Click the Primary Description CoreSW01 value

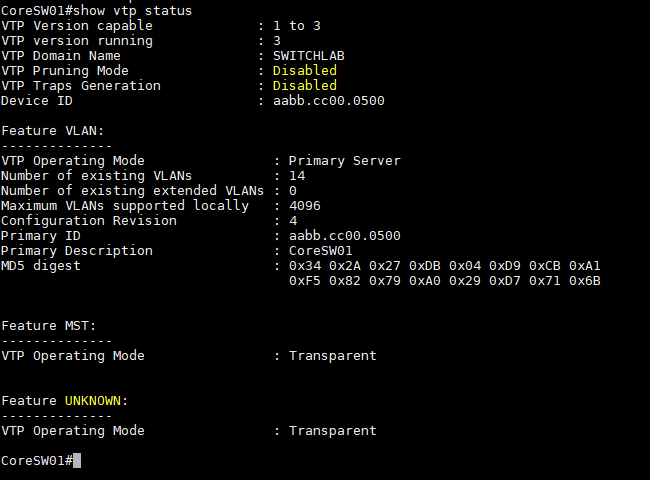pos(321,251)
